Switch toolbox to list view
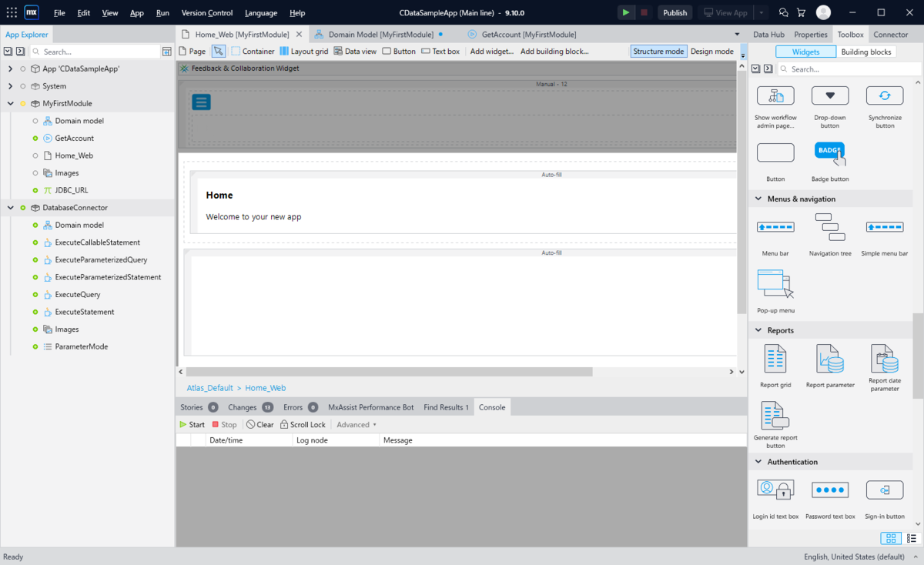924x565 pixels. (x=912, y=538)
